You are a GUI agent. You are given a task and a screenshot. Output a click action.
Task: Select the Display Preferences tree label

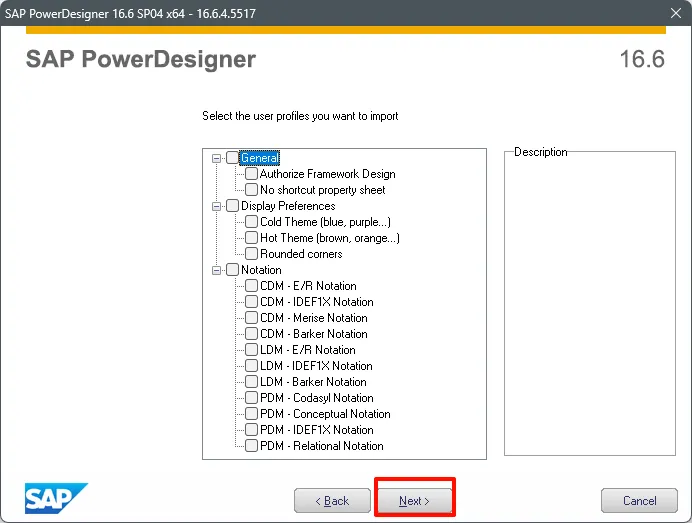[288, 206]
